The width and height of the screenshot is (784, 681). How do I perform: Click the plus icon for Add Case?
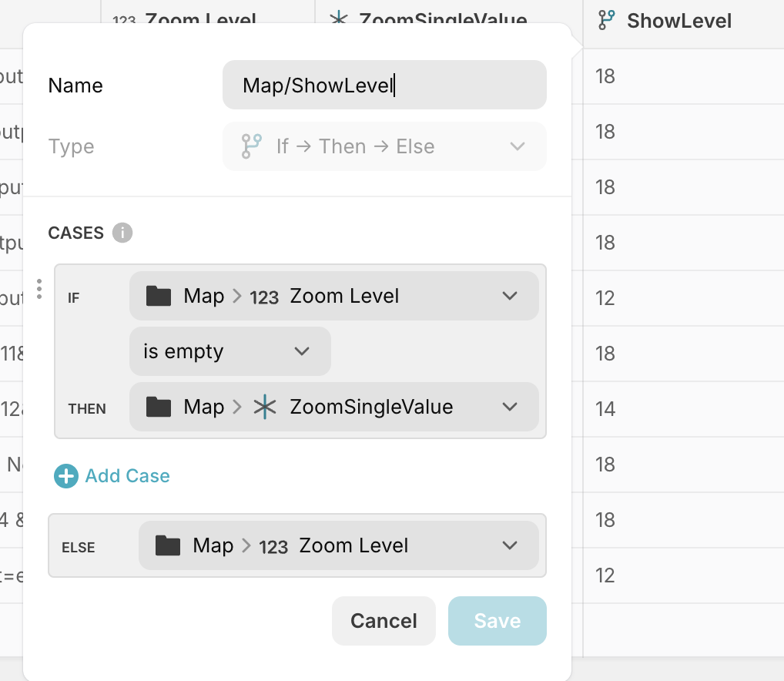click(66, 476)
